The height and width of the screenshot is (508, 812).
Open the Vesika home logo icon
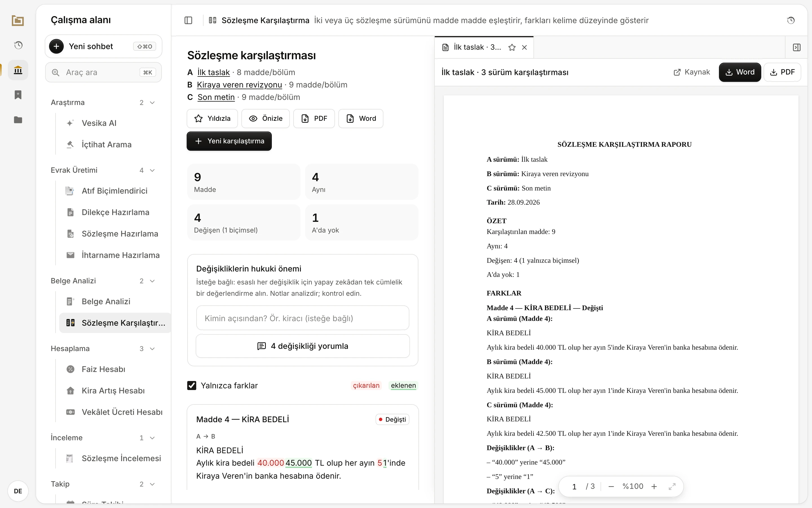pos(18,21)
